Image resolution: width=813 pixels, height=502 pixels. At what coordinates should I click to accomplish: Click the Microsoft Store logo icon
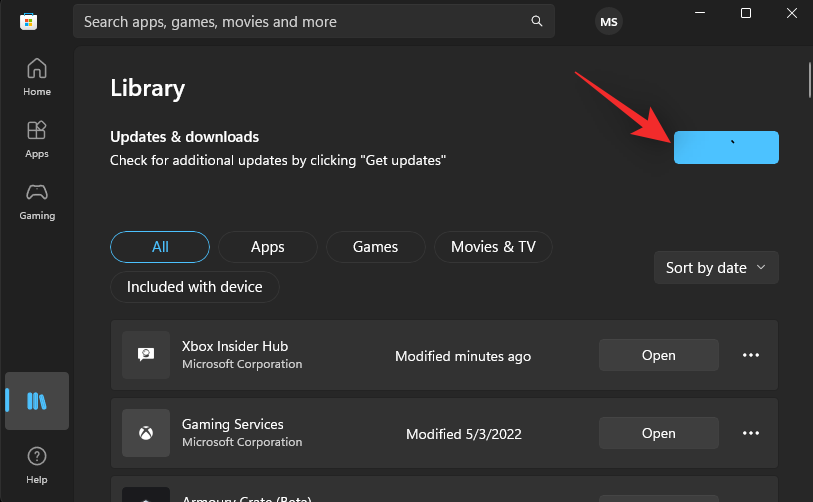29,21
